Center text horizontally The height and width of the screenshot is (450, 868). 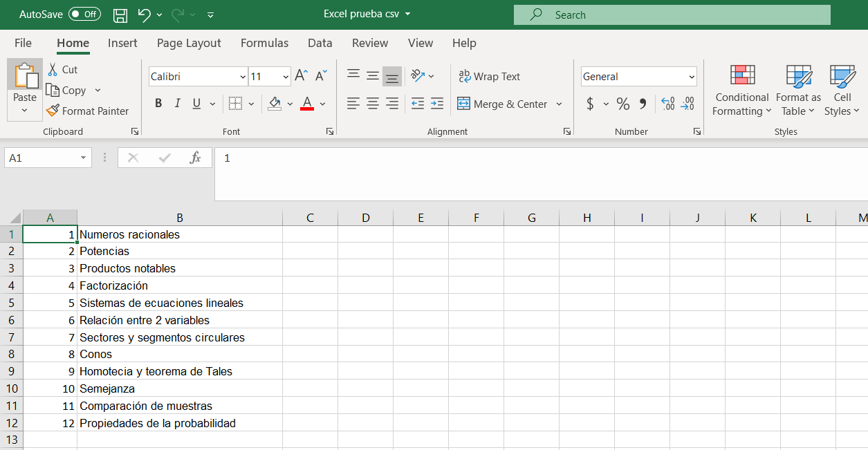click(373, 104)
